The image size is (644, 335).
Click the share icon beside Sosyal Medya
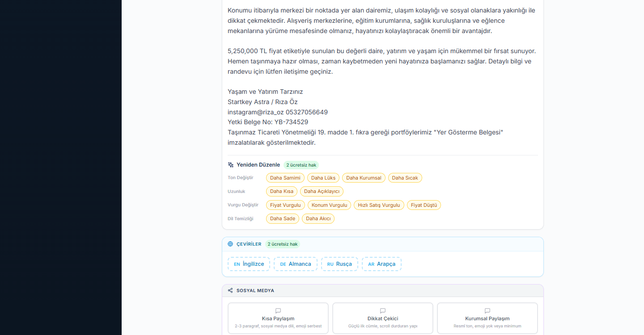coord(230,290)
